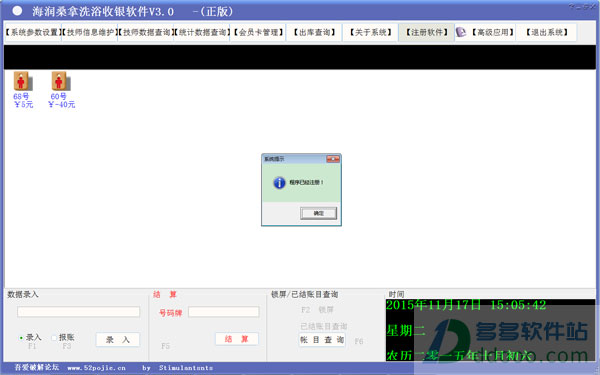Click the 出库查询 toolbar button
Viewport: 600px width, 375px height.
pyautogui.click(x=315, y=33)
